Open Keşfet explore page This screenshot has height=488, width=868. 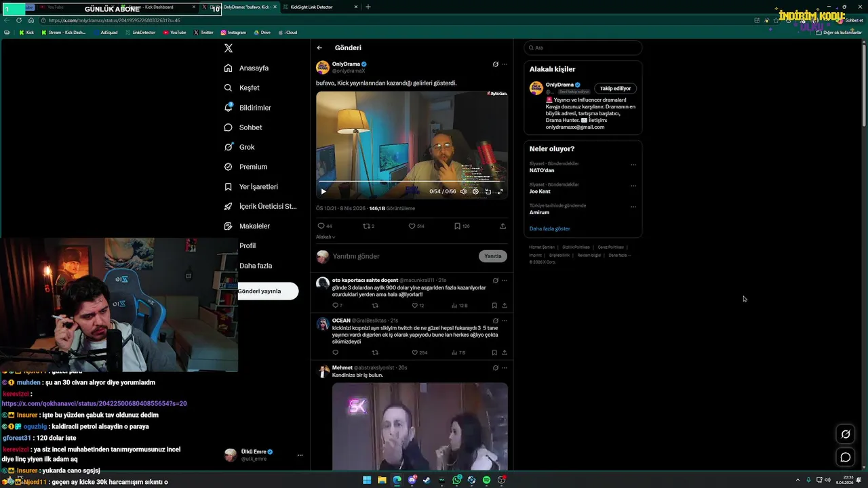(x=242, y=87)
